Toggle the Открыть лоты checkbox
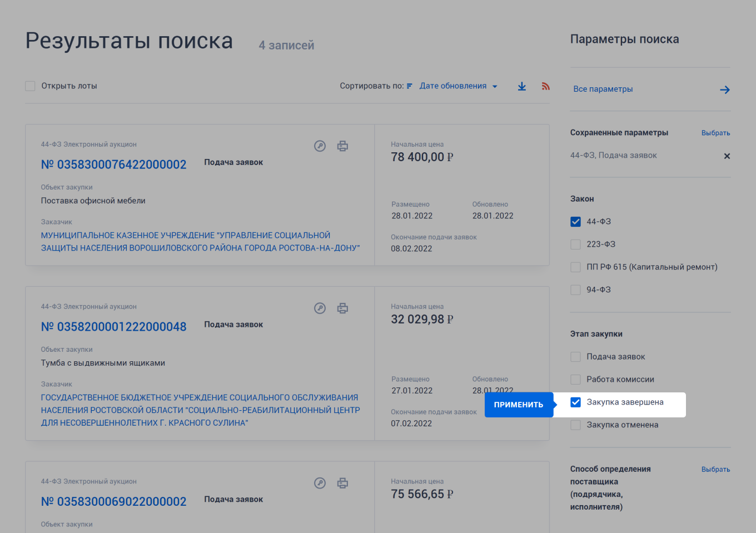The image size is (756, 533). 30,86
